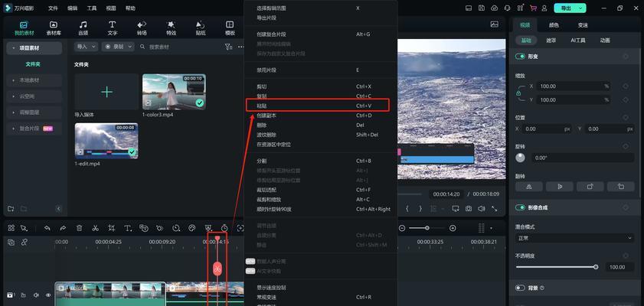Switch to the 颜色 properties tab

554,25
